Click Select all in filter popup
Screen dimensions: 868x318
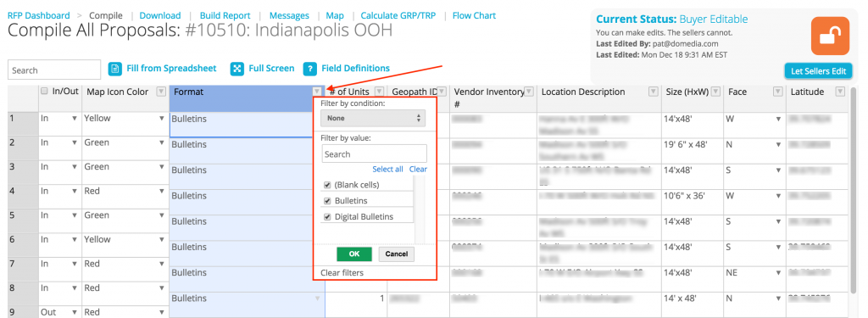pyautogui.click(x=387, y=169)
